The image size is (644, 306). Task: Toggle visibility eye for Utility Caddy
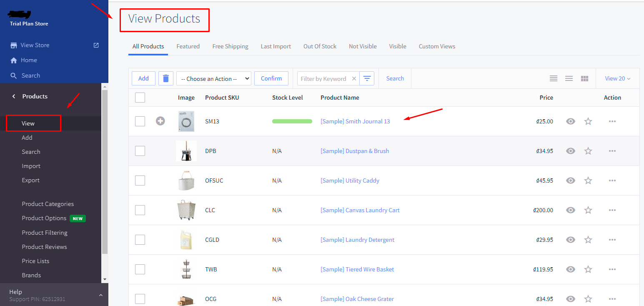(x=571, y=181)
